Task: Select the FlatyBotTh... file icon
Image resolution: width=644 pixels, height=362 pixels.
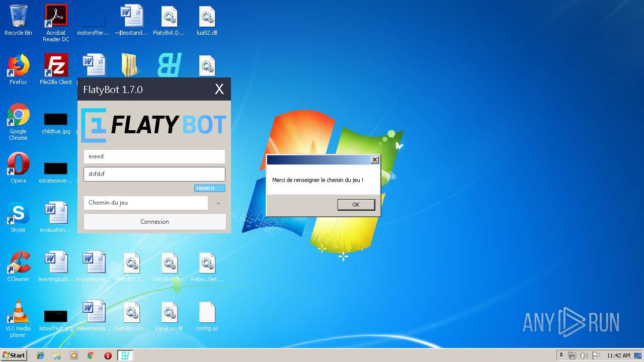Action: point(169,266)
